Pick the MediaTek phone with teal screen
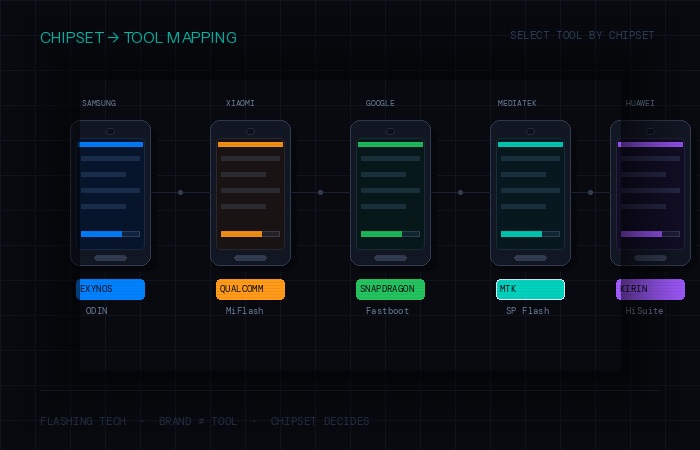 [x=530, y=192]
